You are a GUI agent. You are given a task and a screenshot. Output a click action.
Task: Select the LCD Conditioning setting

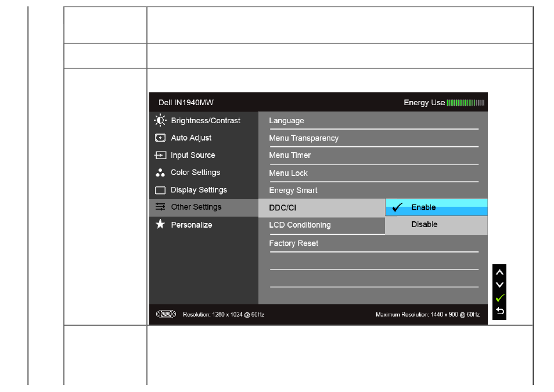pyautogui.click(x=322, y=225)
